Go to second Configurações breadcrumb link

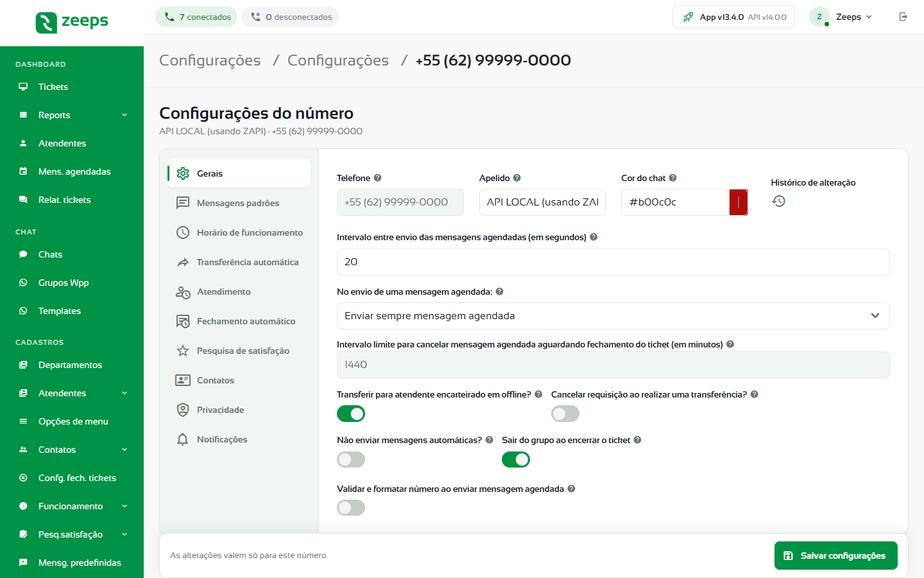[338, 60]
